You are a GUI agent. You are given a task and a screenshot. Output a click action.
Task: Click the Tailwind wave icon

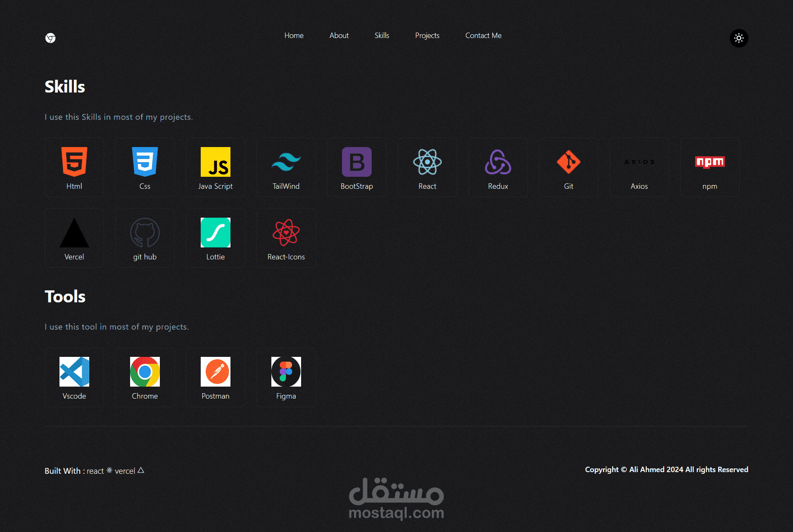coord(286,161)
